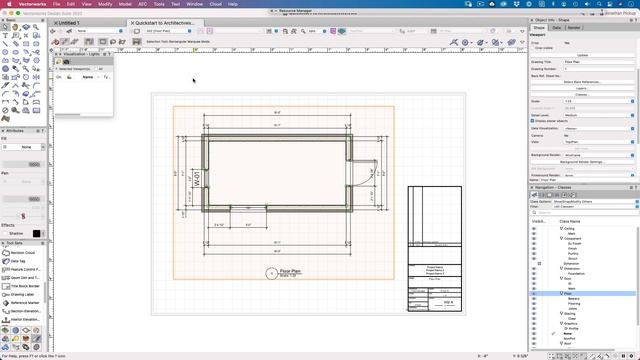Open the AEC menu
Screen dimensions: 640x360
click(x=142, y=4)
